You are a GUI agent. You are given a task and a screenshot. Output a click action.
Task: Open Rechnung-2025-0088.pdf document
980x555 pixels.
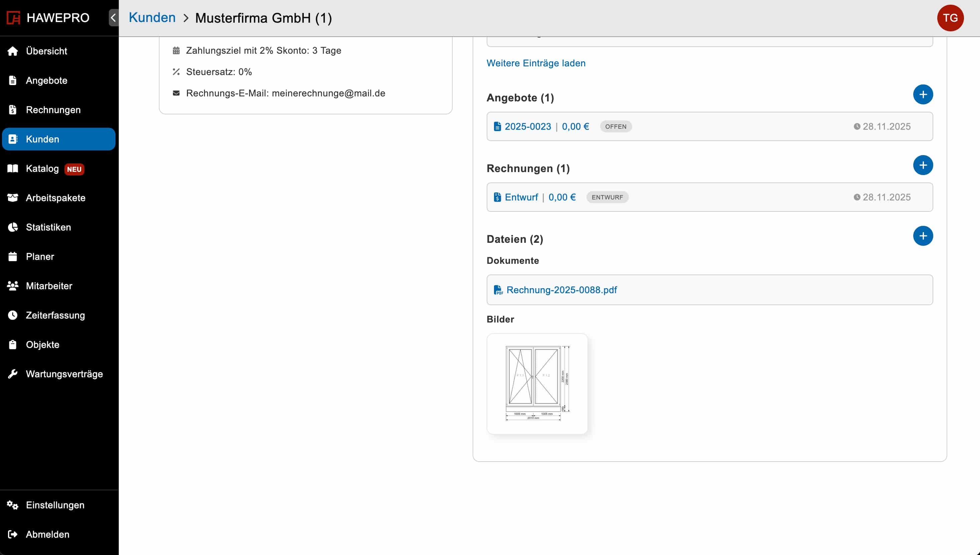pos(561,290)
